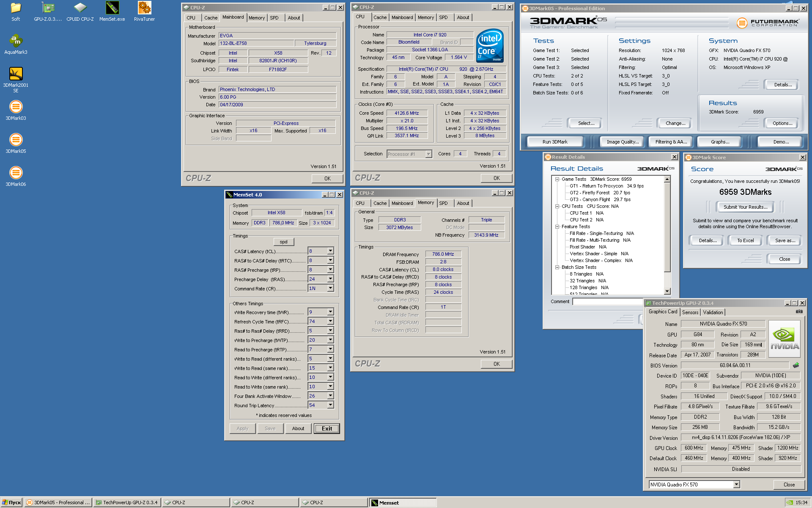The image size is (812, 508).
Task: Open Cache tab in Mainboard CPU-Z window
Action: point(211,18)
